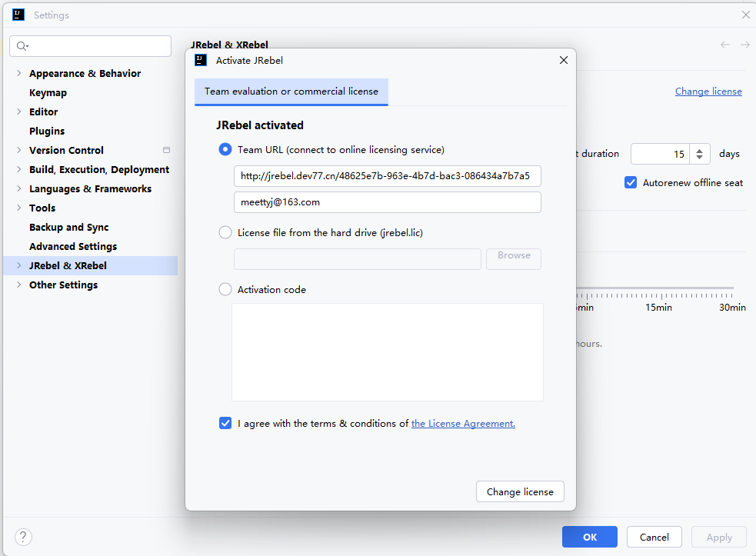Select Plugins in the settings list
Viewport: 756px width, 556px height.
pos(47,132)
